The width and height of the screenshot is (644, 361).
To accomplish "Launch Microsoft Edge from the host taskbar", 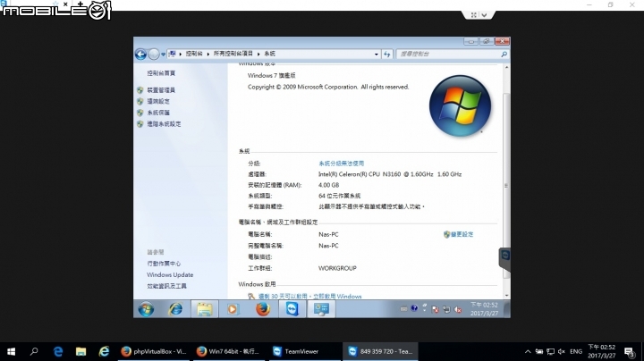I will point(58,351).
